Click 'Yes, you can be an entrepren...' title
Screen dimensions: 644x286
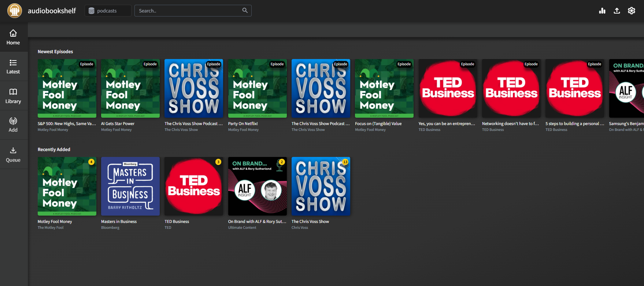click(x=447, y=124)
